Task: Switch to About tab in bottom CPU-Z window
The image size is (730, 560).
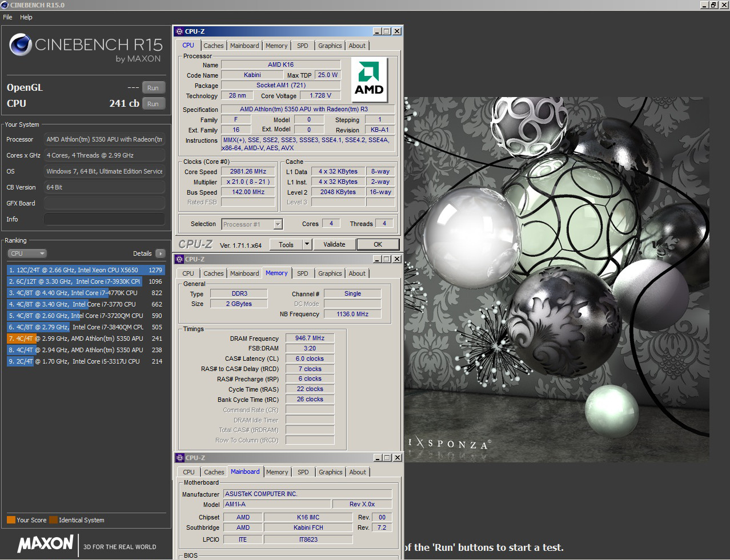Action: coord(358,472)
